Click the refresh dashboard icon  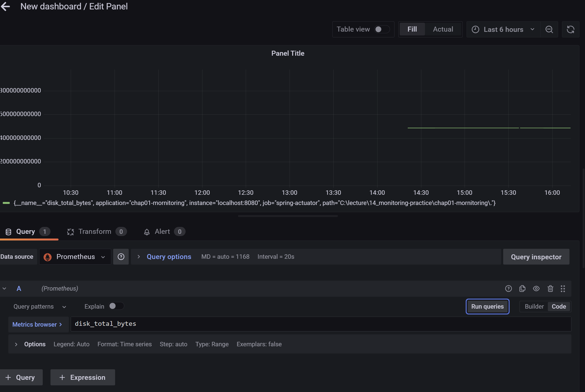click(x=570, y=29)
